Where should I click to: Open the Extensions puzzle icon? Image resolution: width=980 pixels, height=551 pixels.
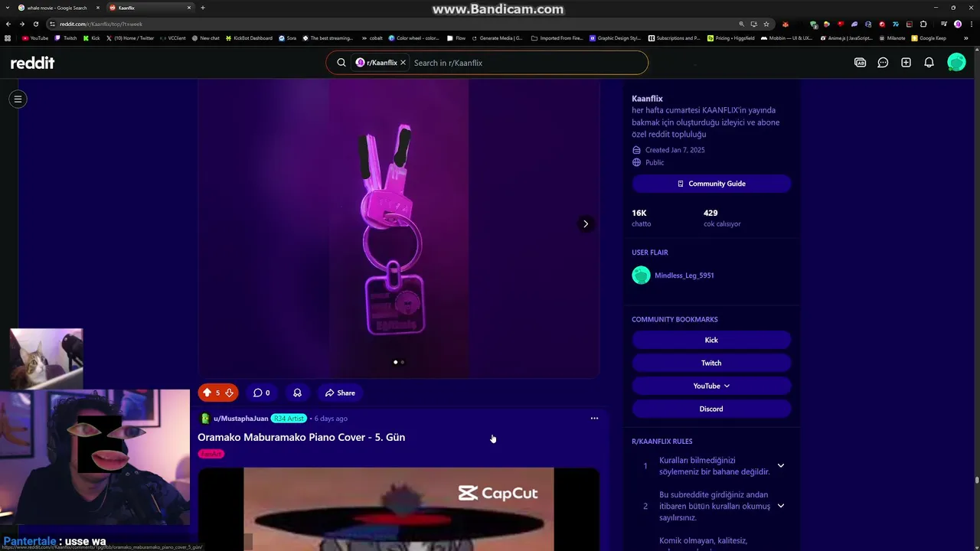pos(923,24)
